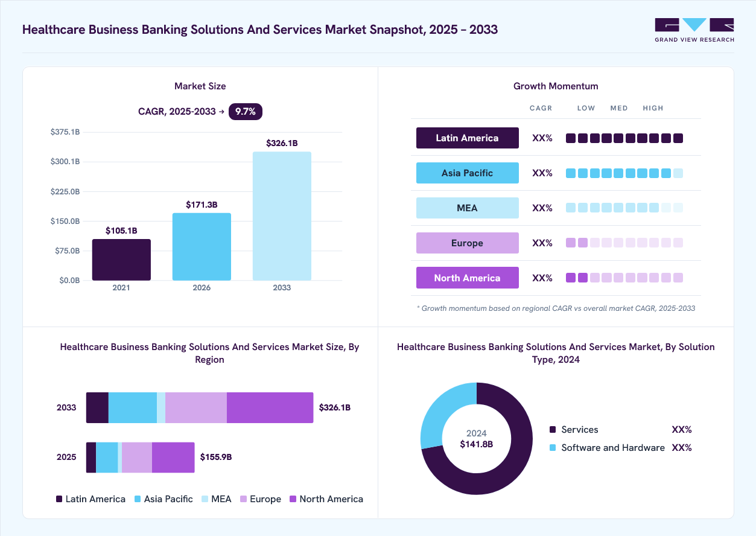Select the Asia Pacific region label
756x536 pixels.
coord(468,173)
